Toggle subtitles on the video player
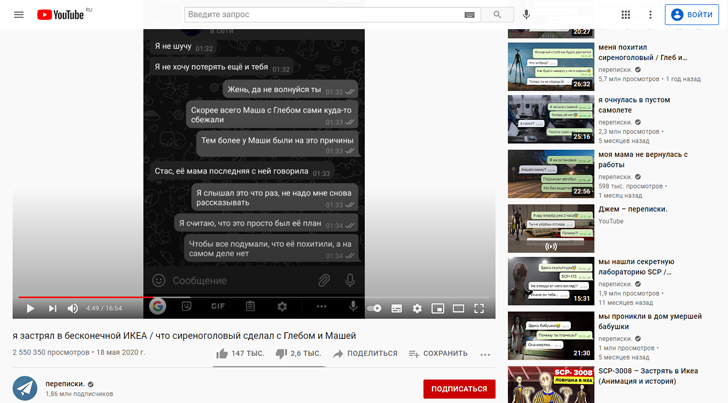 (397, 308)
